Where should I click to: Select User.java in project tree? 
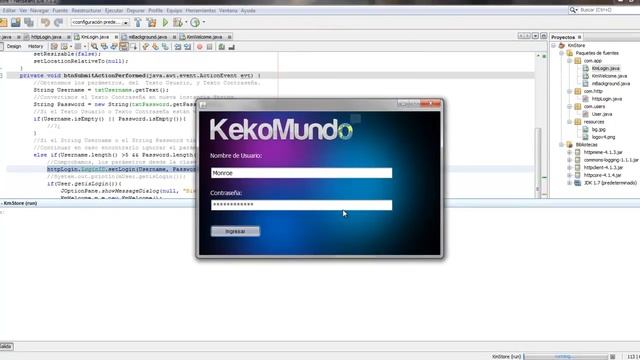coord(602,114)
